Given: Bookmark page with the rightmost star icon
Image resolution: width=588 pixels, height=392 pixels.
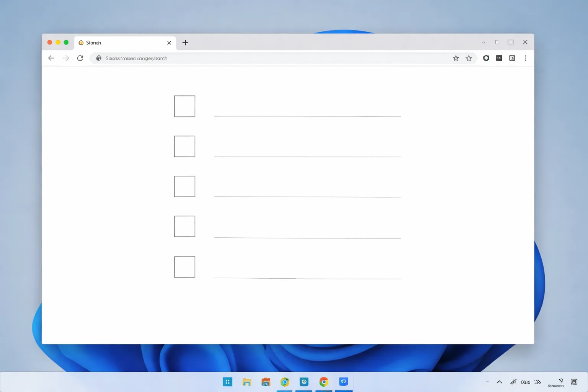Looking at the screenshot, I should (469, 58).
